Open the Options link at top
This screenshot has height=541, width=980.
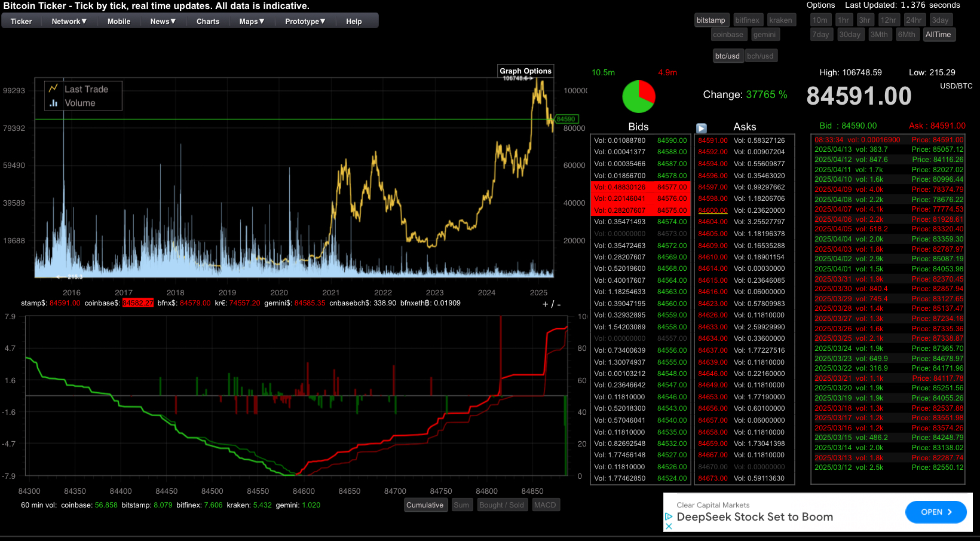tap(820, 5)
